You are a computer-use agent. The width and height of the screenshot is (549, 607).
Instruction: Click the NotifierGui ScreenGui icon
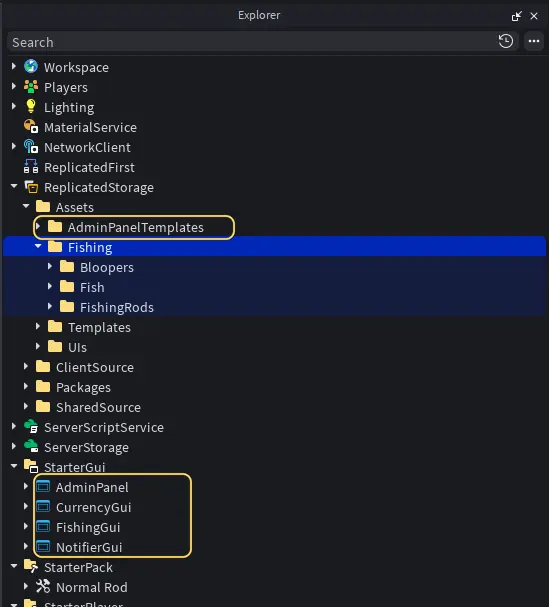(x=43, y=547)
